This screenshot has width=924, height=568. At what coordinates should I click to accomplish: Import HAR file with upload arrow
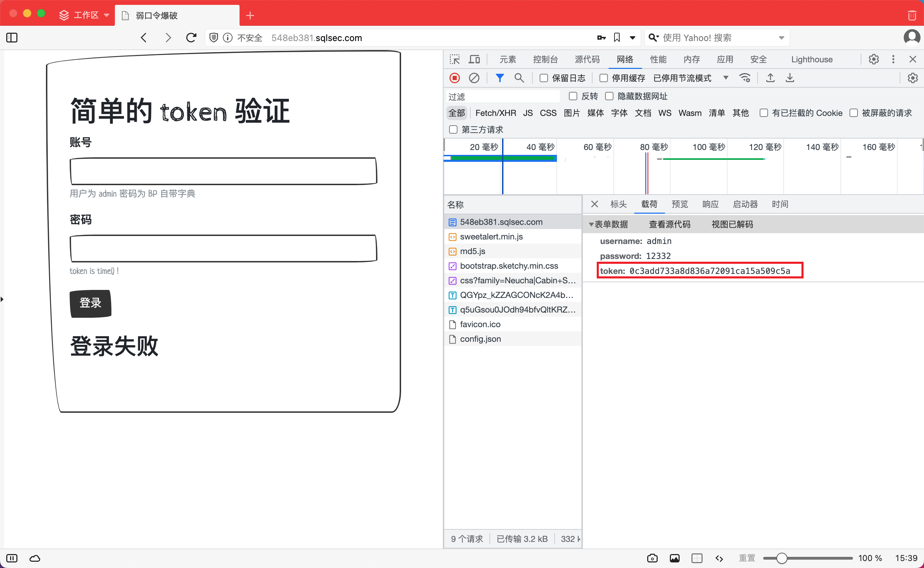point(770,78)
